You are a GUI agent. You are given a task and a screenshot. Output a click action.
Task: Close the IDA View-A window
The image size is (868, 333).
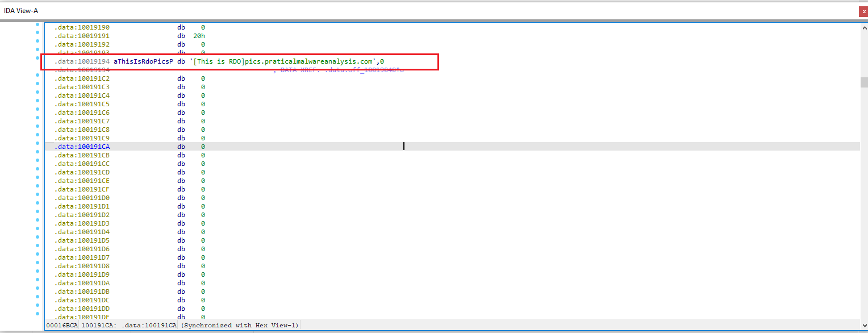pos(863,11)
